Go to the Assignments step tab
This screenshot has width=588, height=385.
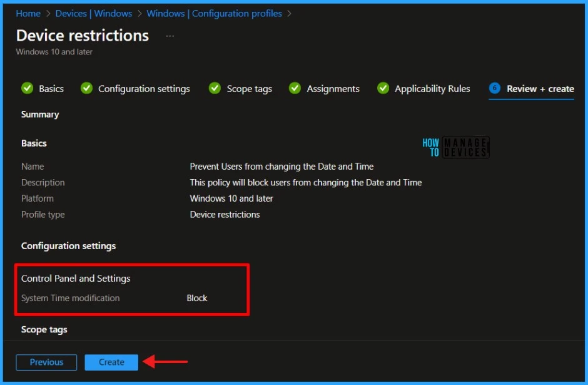click(333, 88)
